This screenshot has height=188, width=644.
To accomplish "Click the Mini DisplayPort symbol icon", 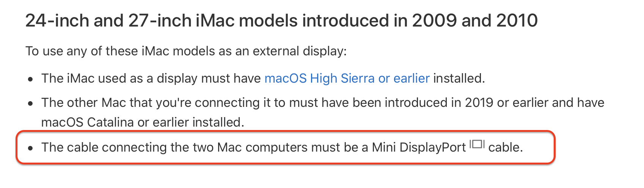I will [x=477, y=144].
